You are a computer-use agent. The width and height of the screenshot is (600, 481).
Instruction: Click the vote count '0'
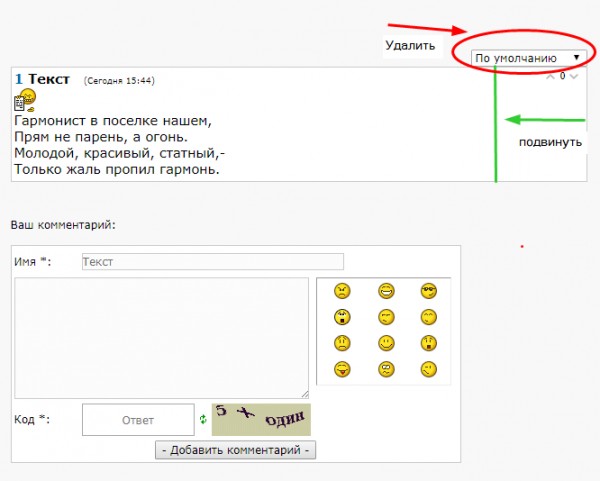[x=562, y=76]
